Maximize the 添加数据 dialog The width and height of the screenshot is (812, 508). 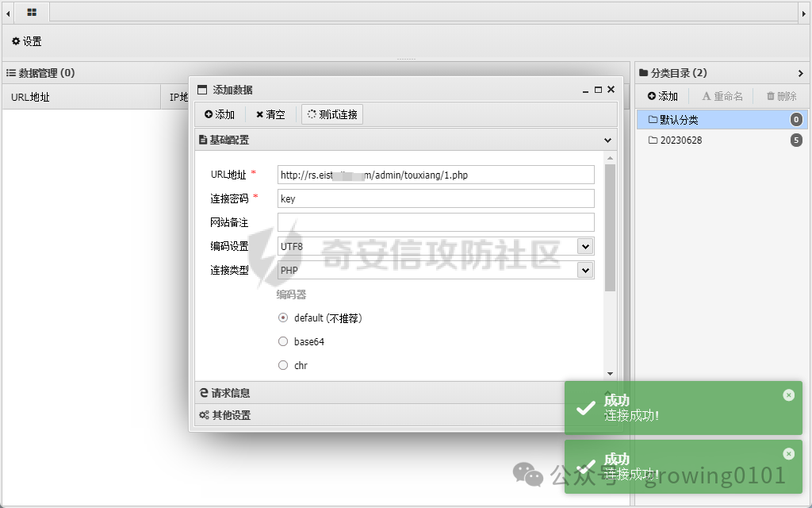point(598,90)
